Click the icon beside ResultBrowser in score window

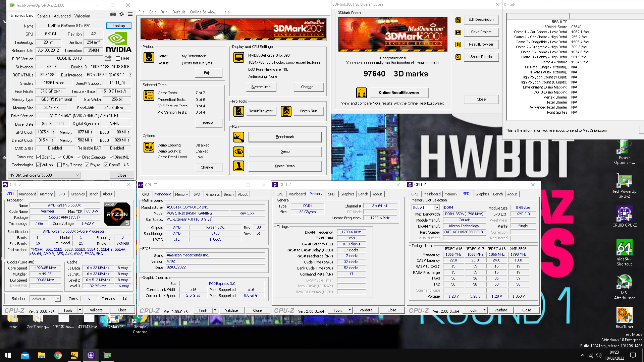tap(458, 45)
